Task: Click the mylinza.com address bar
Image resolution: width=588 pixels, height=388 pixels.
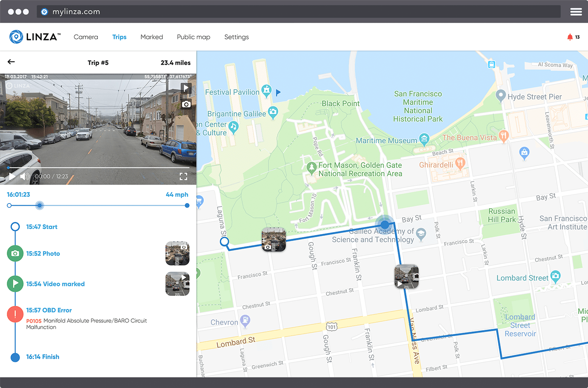Action: coord(298,11)
